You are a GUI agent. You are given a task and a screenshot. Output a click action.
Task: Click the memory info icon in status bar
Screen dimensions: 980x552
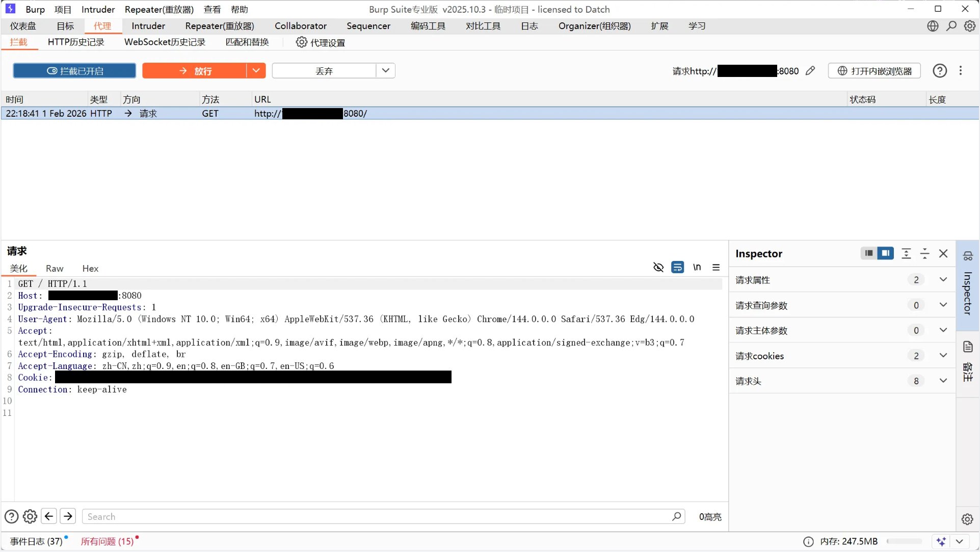tap(808, 541)
